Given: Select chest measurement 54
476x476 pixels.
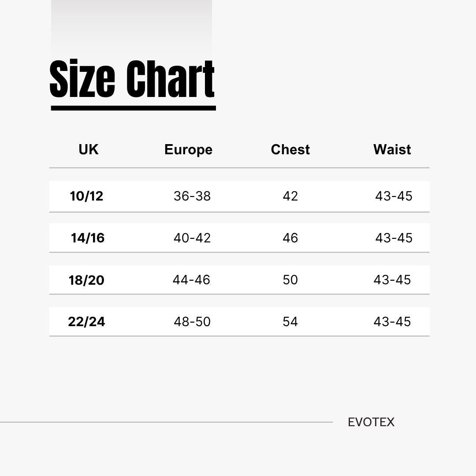Looking at the screenshot, I should 290,322.
